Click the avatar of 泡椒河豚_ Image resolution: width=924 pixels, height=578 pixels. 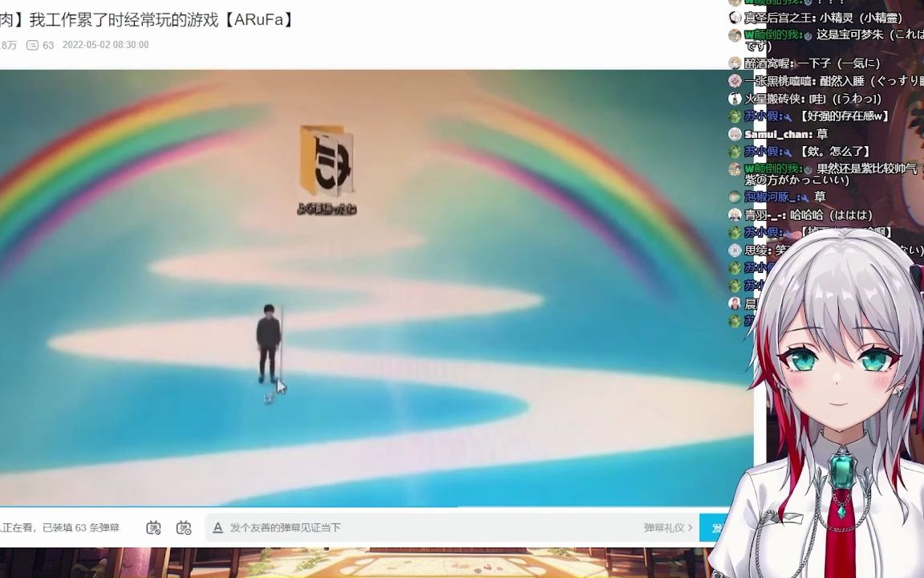click(x=735, y=197)
